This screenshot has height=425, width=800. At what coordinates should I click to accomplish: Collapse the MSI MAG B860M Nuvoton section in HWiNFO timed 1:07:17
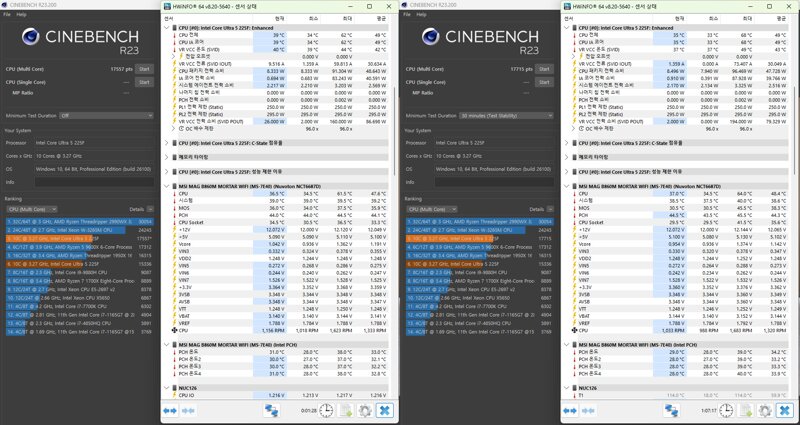[567, 186]
